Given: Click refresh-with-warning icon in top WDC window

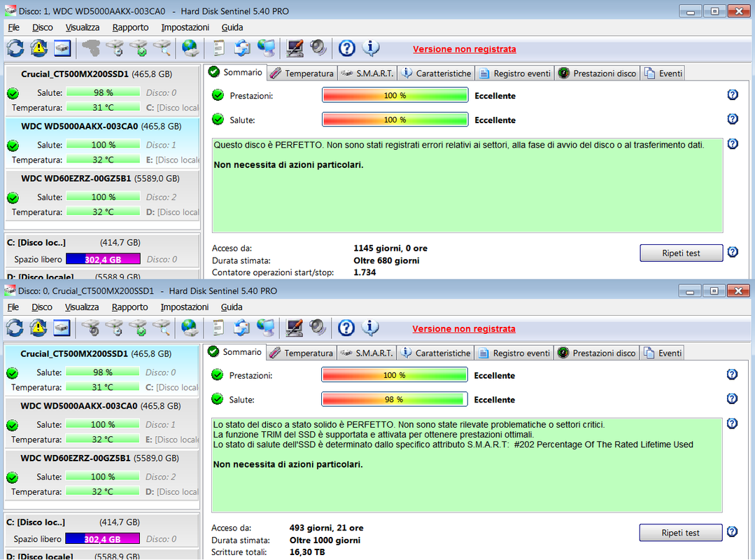Looking at the screenshot, I should [39, 48].
